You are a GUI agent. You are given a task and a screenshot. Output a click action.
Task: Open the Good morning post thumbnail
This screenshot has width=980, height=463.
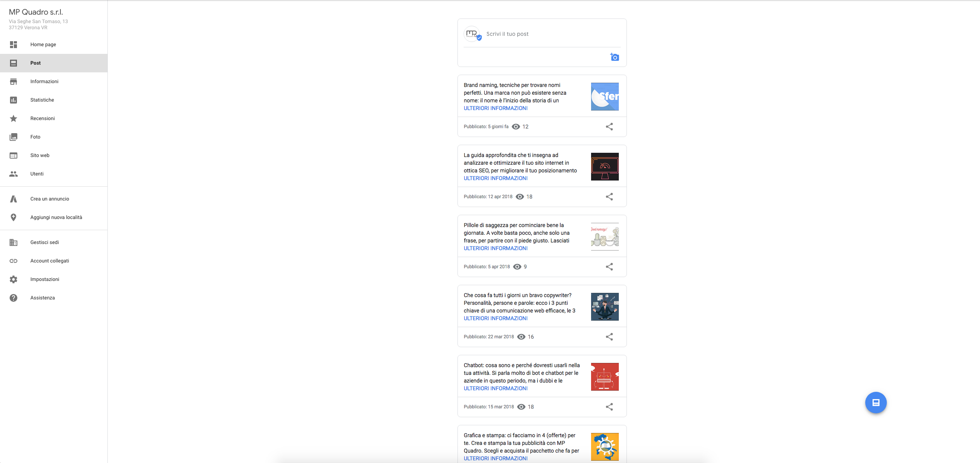(x=605, y=237)
